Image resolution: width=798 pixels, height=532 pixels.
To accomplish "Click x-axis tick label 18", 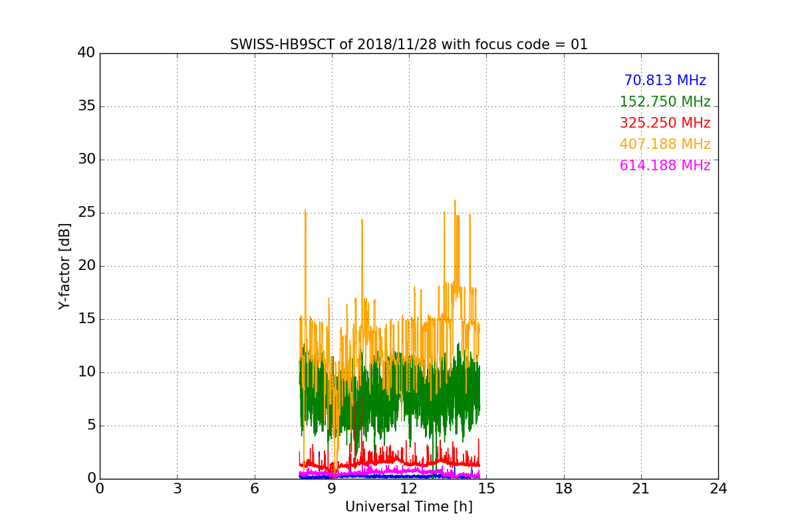I will coord(564,489).
